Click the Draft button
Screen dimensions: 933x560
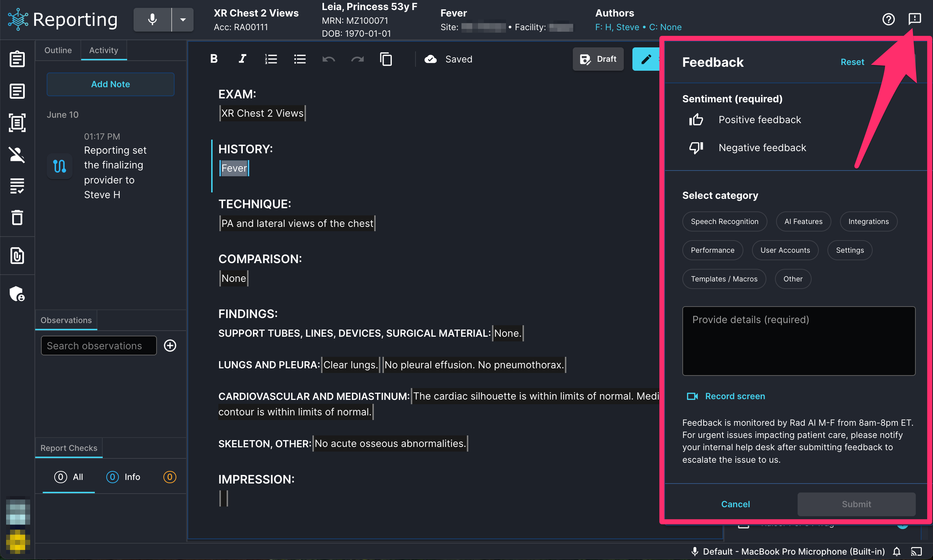598,59
